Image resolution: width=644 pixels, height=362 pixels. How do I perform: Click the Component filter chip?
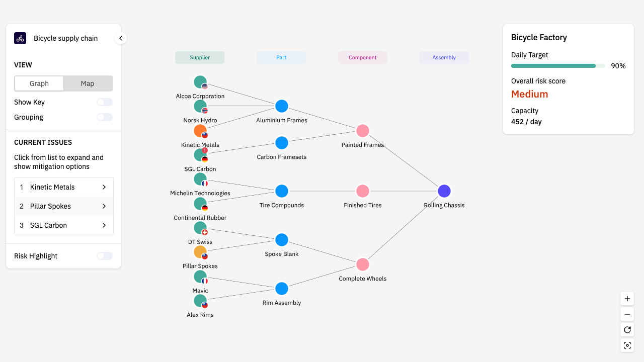click(362, 57)
